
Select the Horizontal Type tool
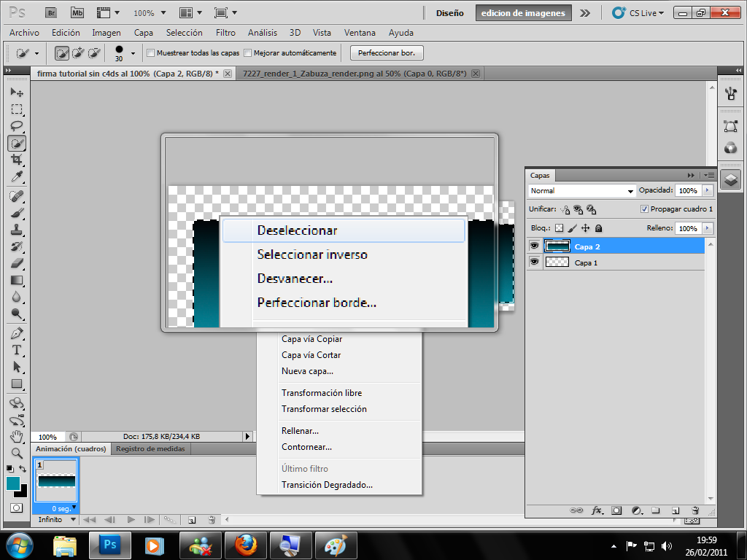(x=17, y=349)
